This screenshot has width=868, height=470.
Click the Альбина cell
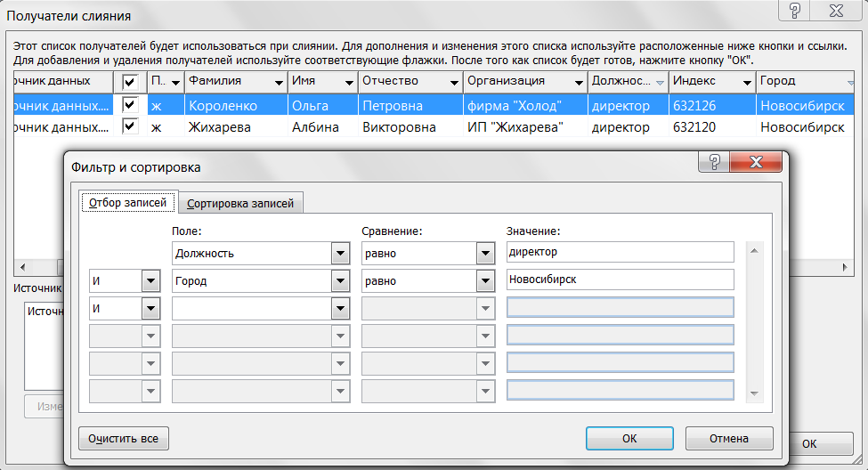(323, 126)
